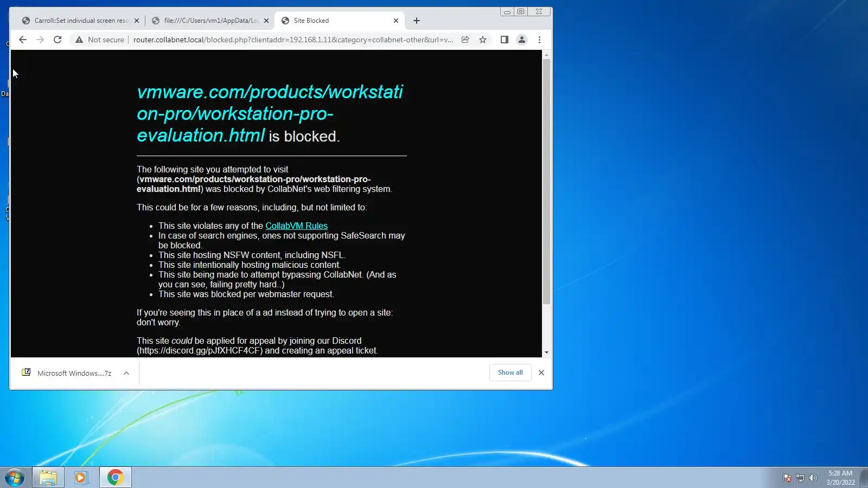Click the blocked URL heading in cyan

point(270,113)
